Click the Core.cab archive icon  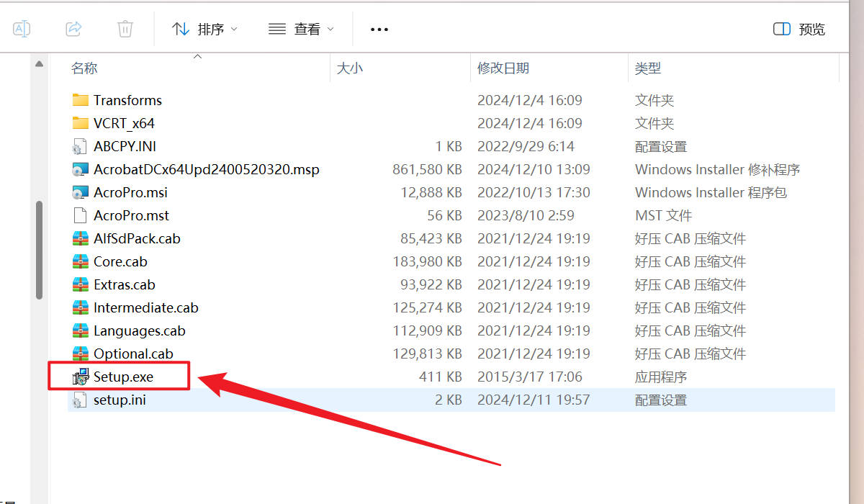[x=80, y=261]
